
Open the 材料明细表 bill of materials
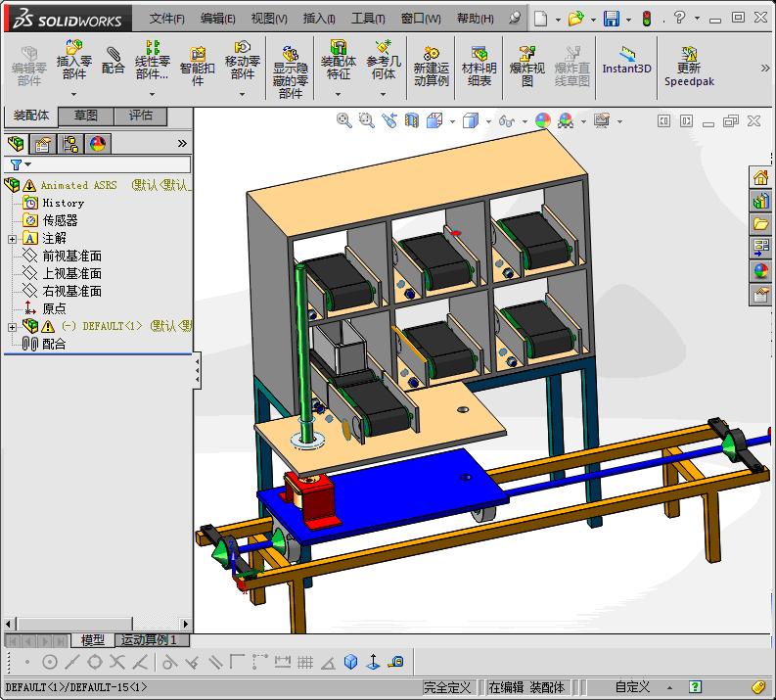click(x=479, y=67)
